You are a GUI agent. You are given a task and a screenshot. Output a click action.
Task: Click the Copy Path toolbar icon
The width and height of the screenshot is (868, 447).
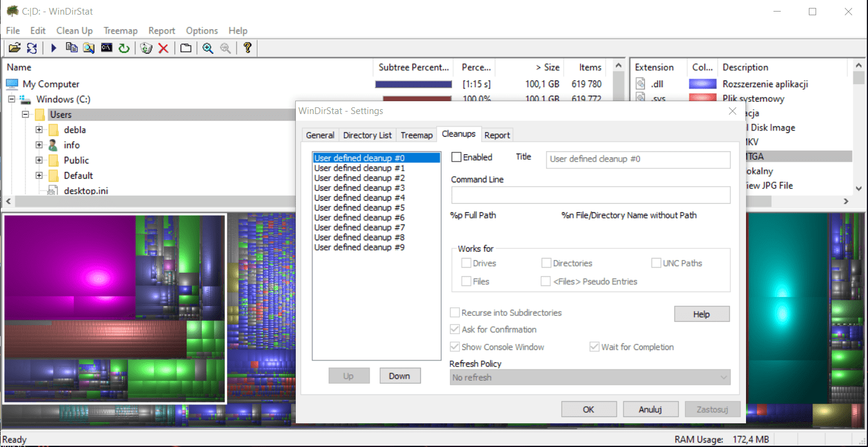71,48
